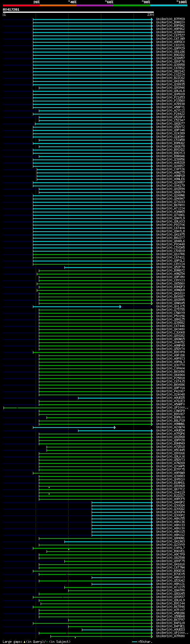Select label UniRef100_Q43480
Screen dimensions: 190x644
point(170,329)
